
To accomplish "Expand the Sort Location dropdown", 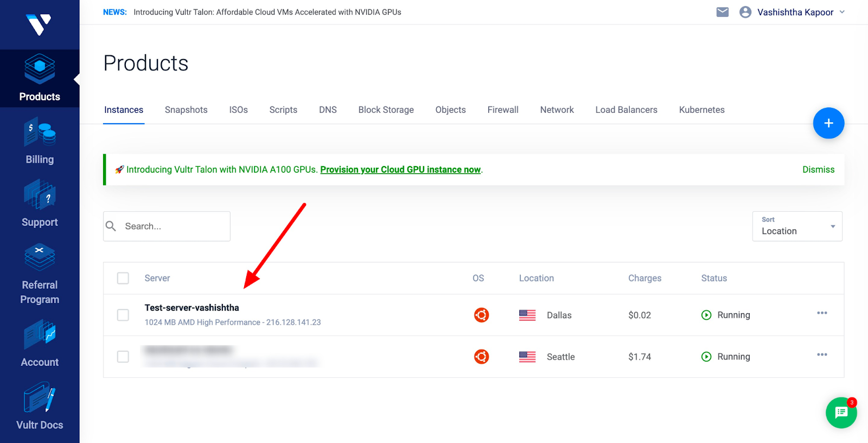I will tap(797, 226).
